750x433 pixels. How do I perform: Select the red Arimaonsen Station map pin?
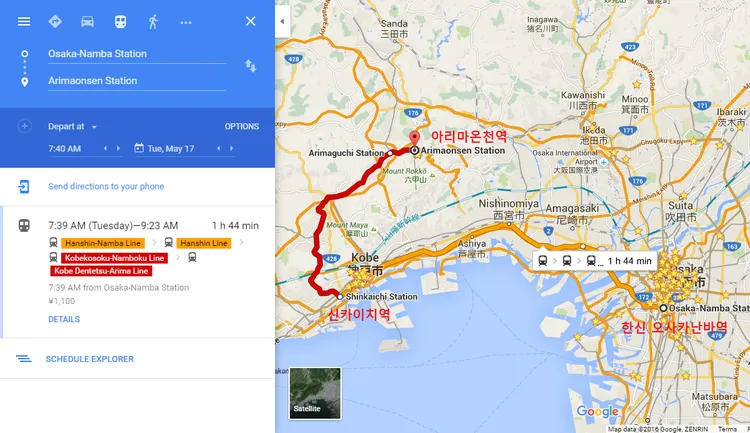click(x=414, y=137)
